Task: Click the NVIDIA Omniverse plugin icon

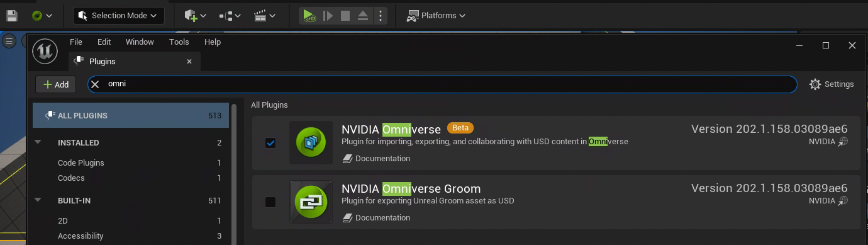Action: tap(311, 142)
